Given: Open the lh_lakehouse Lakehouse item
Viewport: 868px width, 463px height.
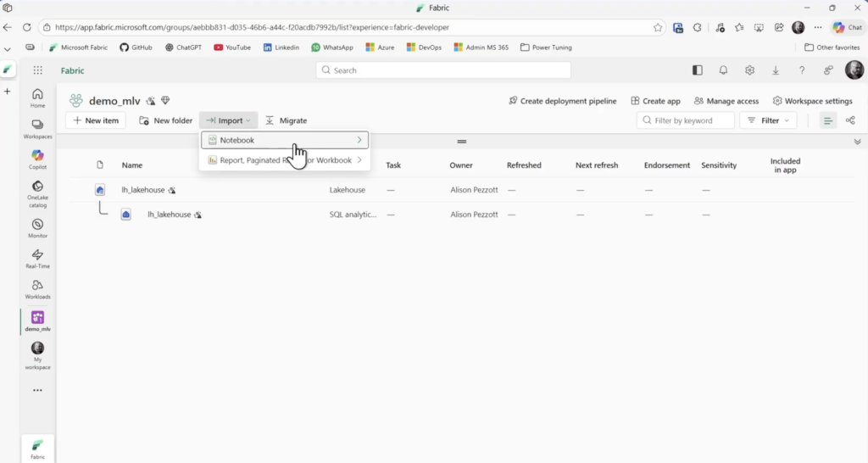Looking at the screenshot, I should pos(143,190).
